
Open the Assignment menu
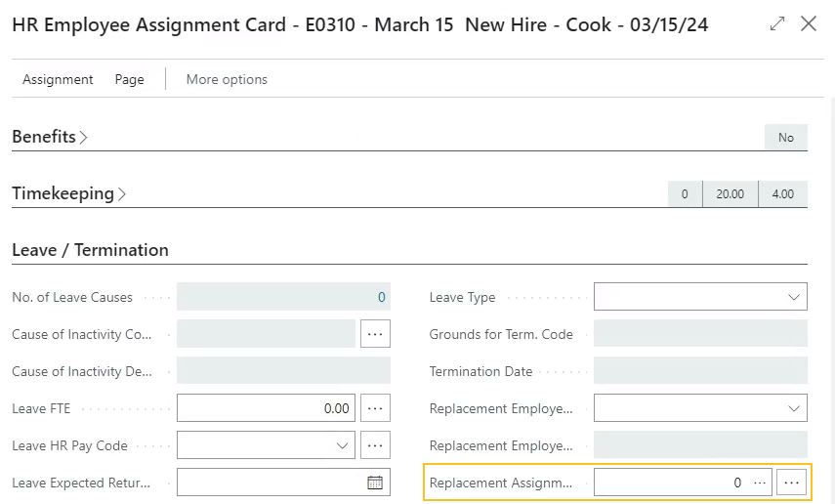(x=58, y=79)
